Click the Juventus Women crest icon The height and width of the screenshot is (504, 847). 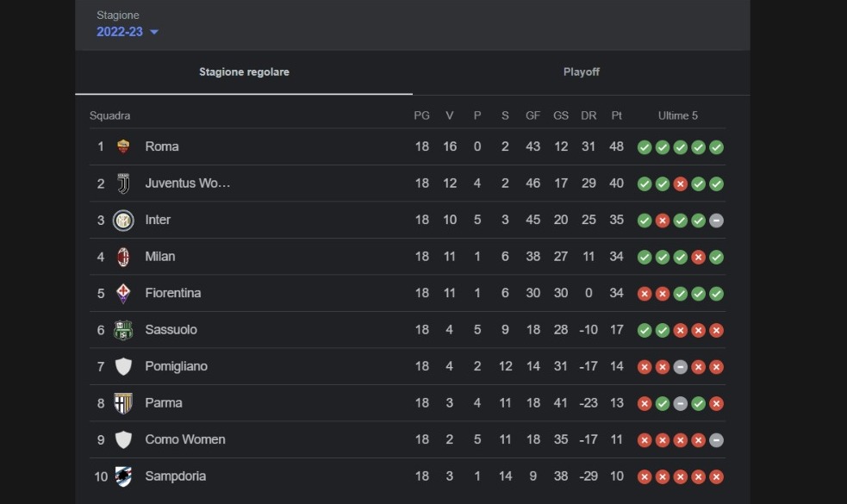(x=123, y=183)
